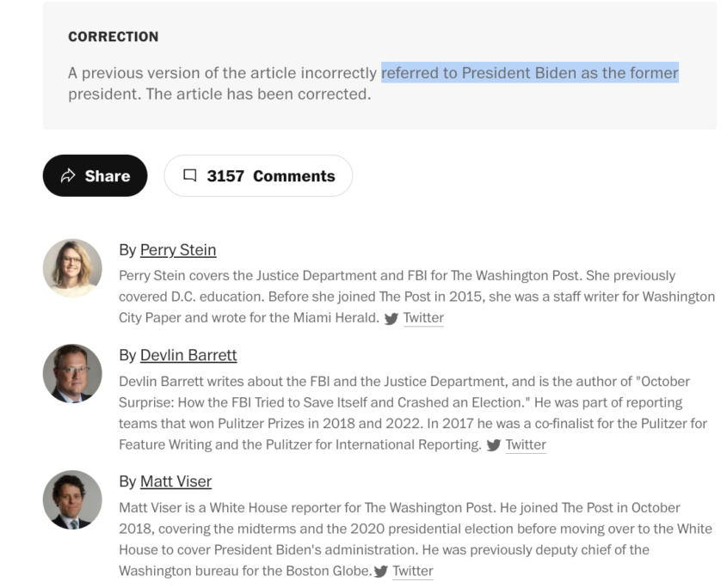
Task: Click Perry Stein's profile photo
Action: pyautogui.click(x=72, y=268)
